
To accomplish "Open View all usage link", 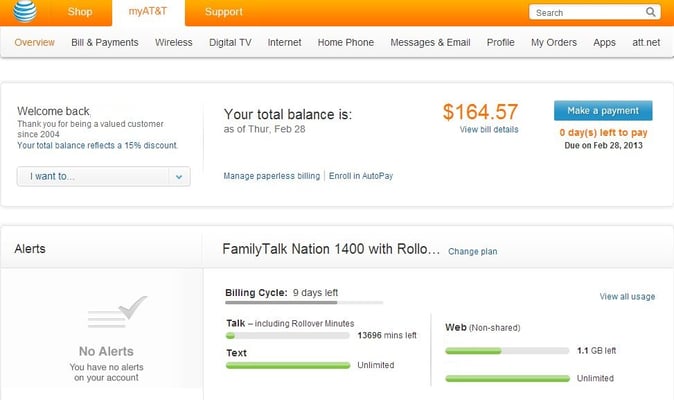I will (x=627, y=296).
